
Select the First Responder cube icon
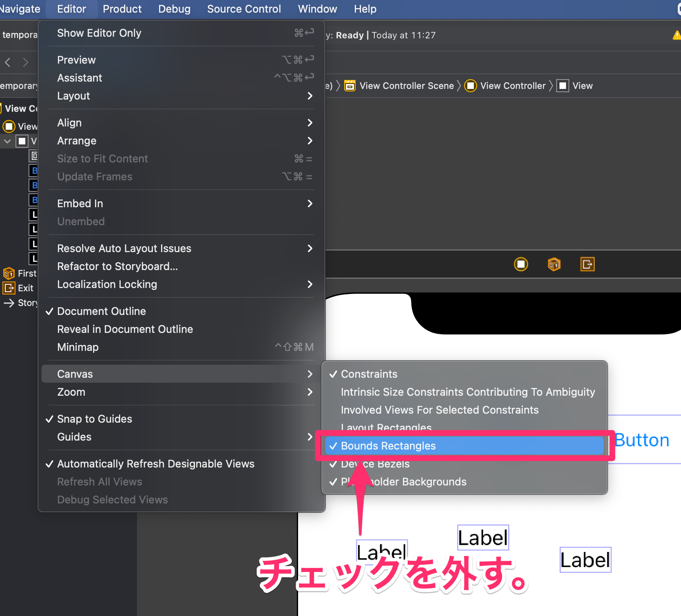click(x=9, y=273)
